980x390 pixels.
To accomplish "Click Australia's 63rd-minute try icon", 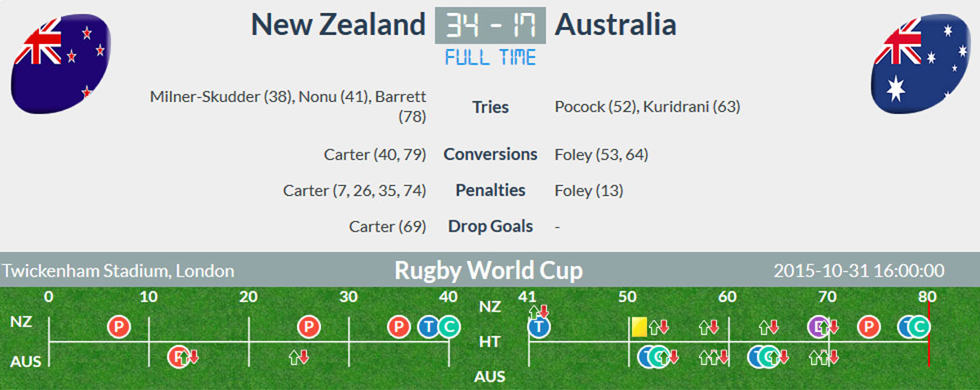I will tap(760, 357).
